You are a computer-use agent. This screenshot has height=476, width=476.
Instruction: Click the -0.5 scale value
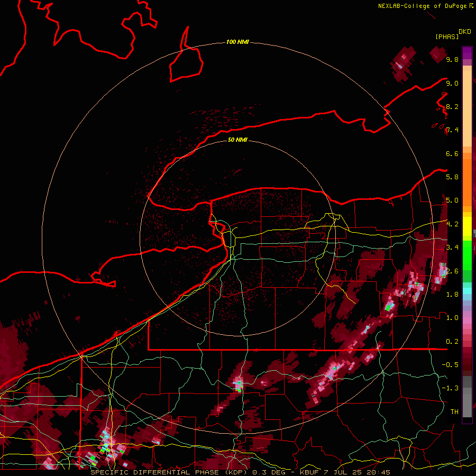coord(450,365)
